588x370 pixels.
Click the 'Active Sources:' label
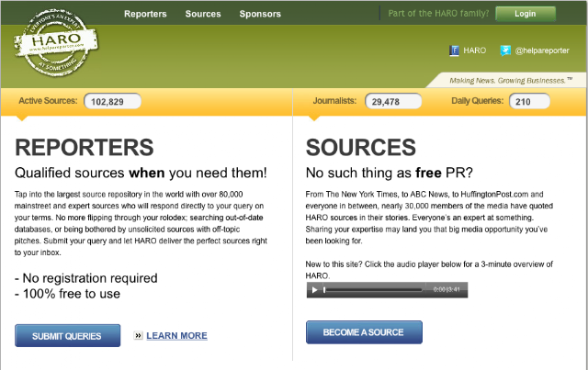click(x=48, y=101)
